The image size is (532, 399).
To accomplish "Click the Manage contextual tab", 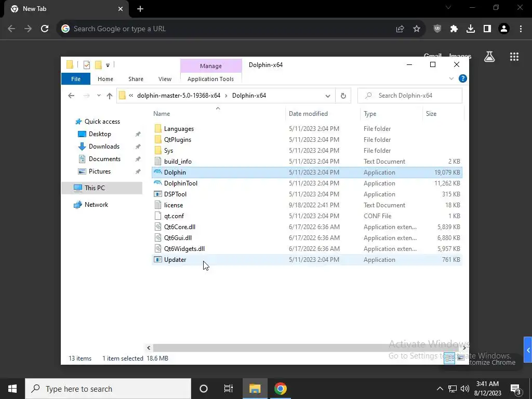I will pos(211,66).
